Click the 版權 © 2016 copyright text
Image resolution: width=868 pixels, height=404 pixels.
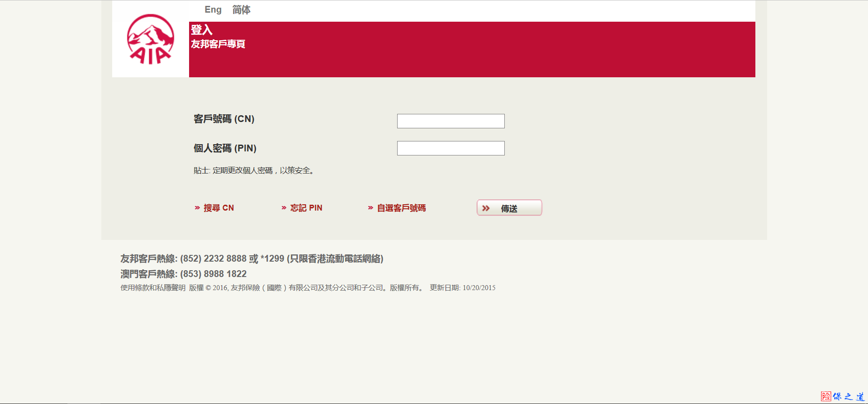[x=306, y=288]
